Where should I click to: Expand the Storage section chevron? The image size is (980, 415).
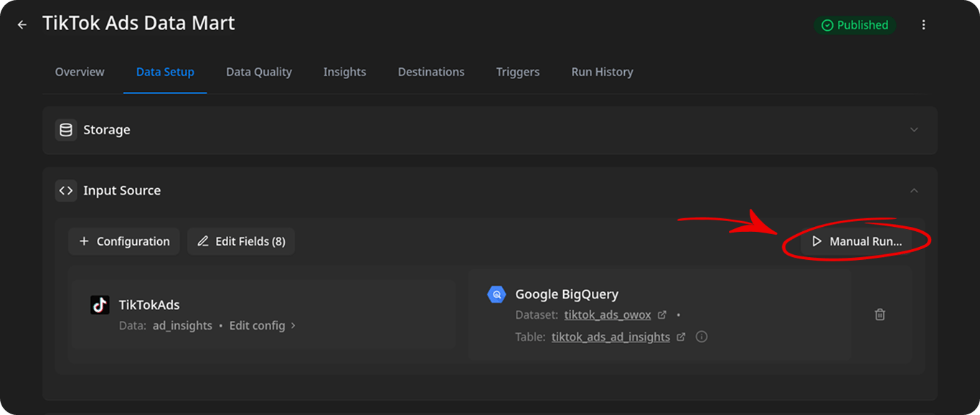pyautogui.click(x=914, y=130)
